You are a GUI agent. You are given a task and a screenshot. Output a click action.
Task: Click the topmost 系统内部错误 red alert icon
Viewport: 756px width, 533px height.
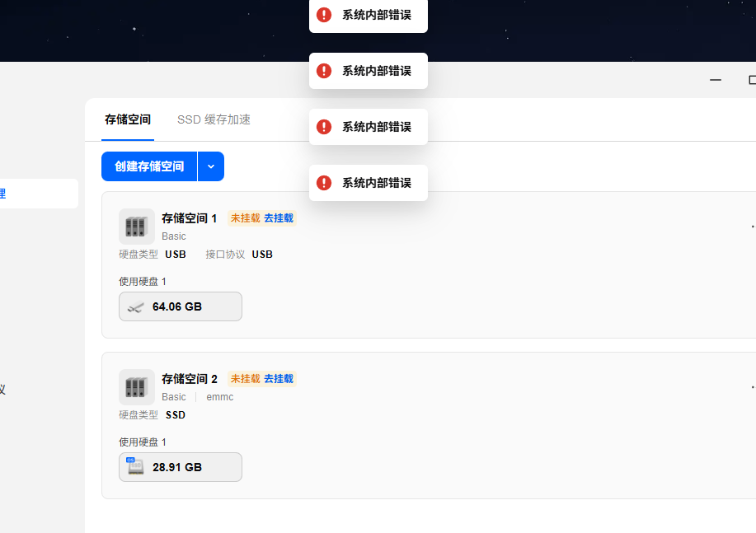(324, 15)
